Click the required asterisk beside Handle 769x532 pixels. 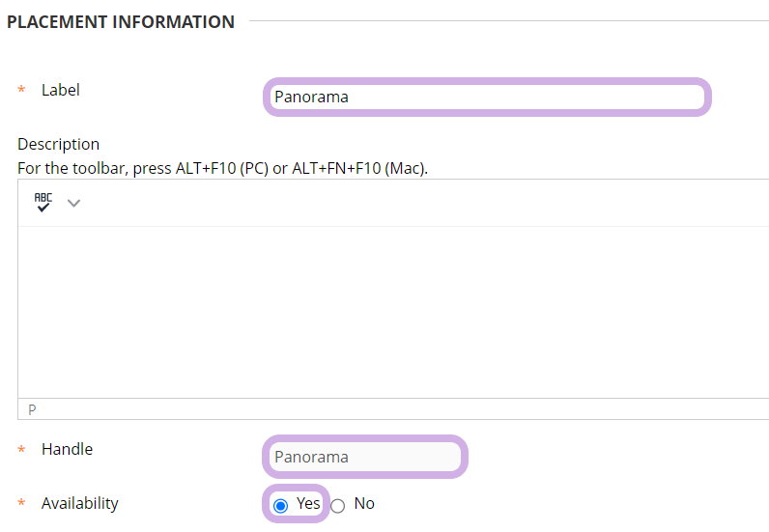point(22,450)
